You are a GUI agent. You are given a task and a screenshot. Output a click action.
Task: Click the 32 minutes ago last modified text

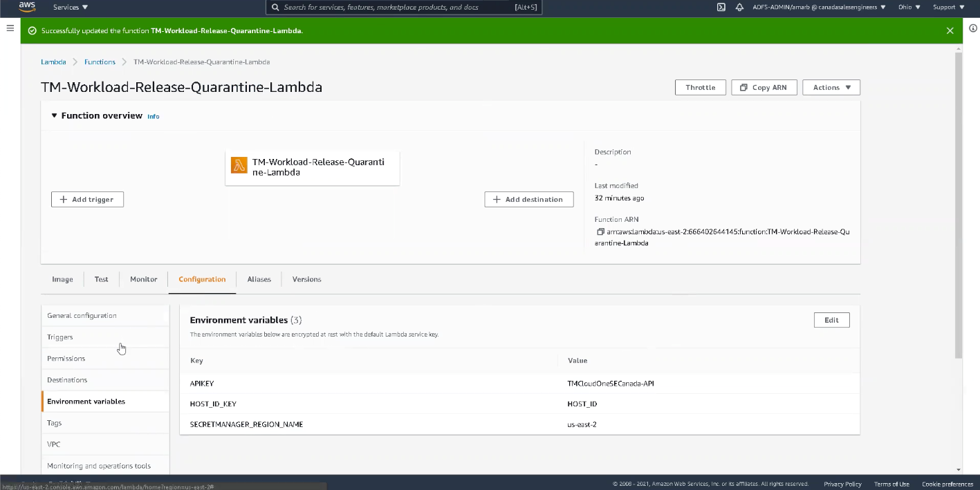tap(619, 198)
